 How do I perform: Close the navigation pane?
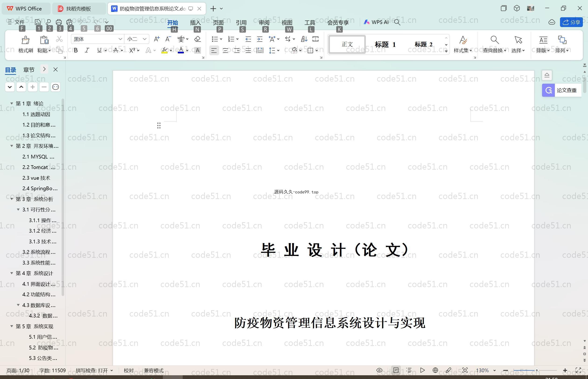point(56,70)
